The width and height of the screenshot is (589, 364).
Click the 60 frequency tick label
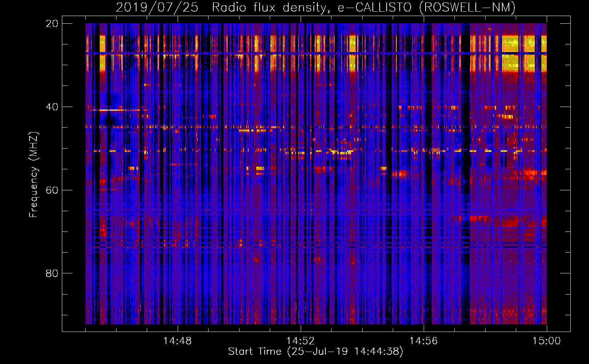pyautogui.click(x=52, y=190)
